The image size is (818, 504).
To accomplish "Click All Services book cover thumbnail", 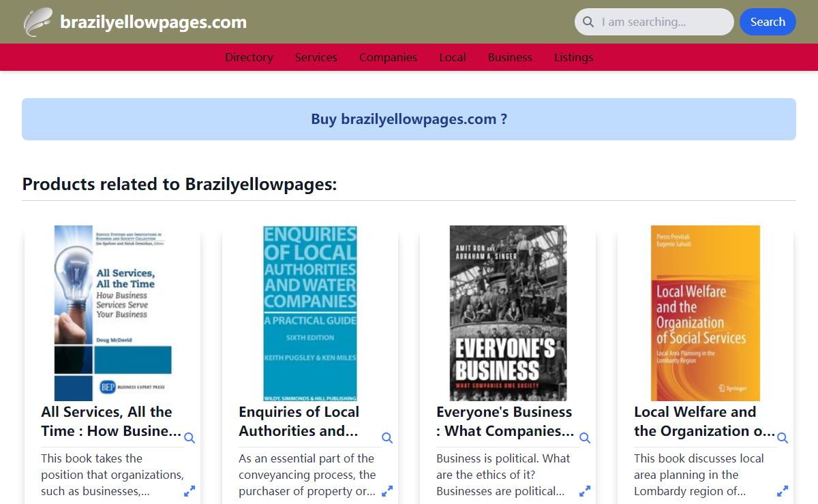I will 112,313.
